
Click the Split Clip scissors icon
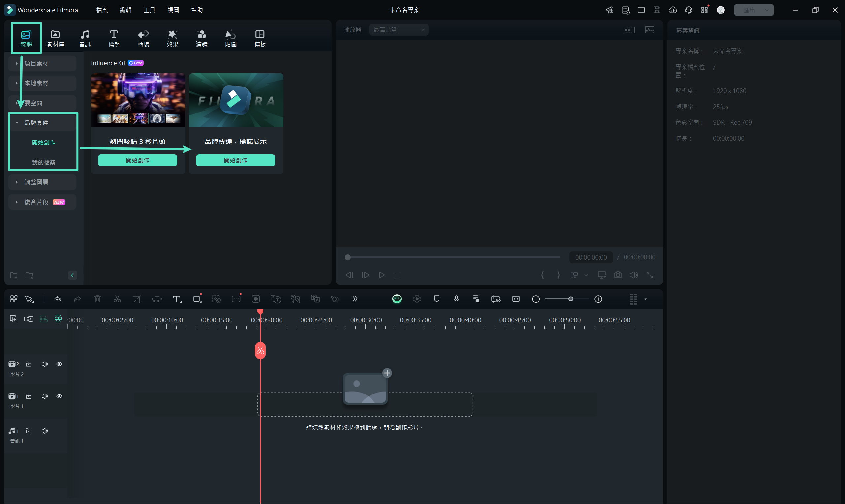[118, 299]
